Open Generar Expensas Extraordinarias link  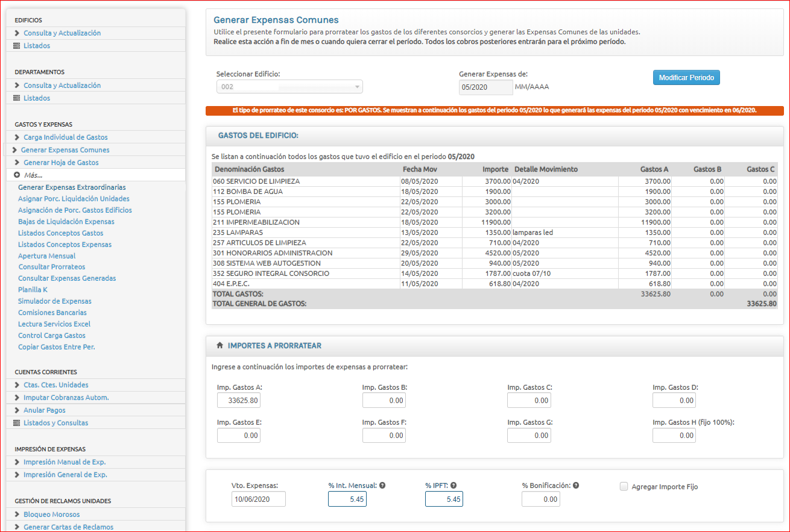point(72,187)
